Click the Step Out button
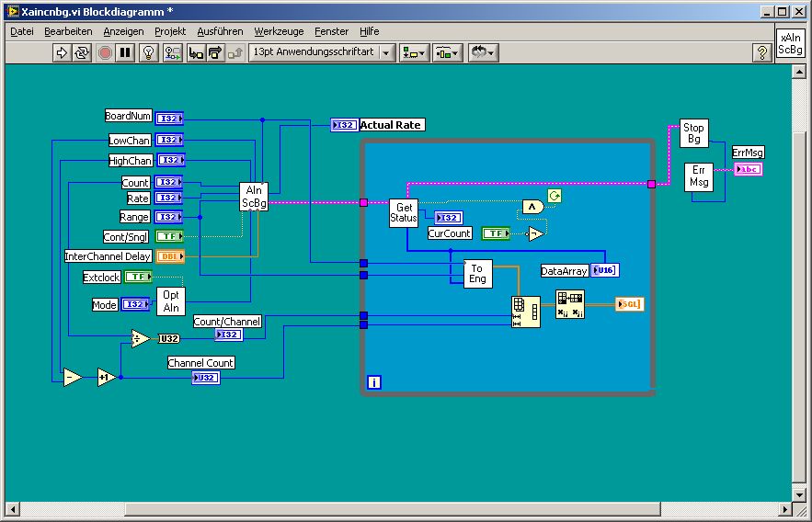Viewport: 812px width, 522px height. click(234, 52)
